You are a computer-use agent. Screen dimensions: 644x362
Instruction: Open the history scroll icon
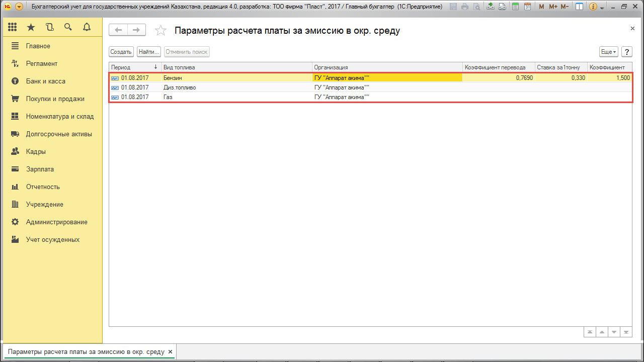tap(49, 27)
